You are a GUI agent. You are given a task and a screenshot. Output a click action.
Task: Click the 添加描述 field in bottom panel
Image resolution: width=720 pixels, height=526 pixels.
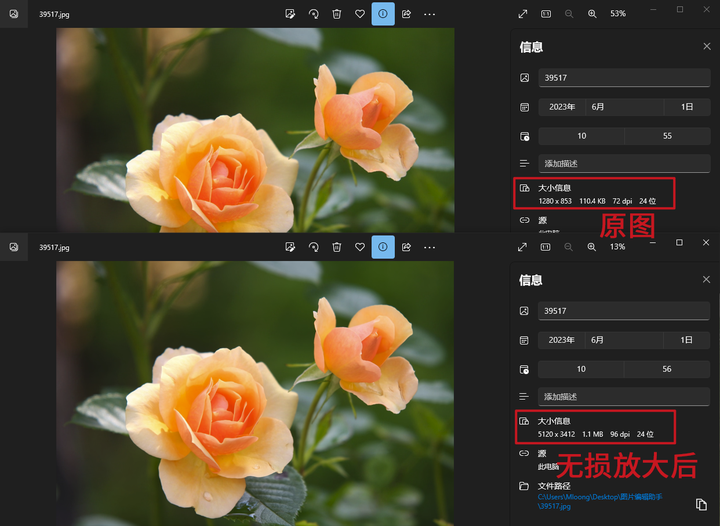pos(624,397)
